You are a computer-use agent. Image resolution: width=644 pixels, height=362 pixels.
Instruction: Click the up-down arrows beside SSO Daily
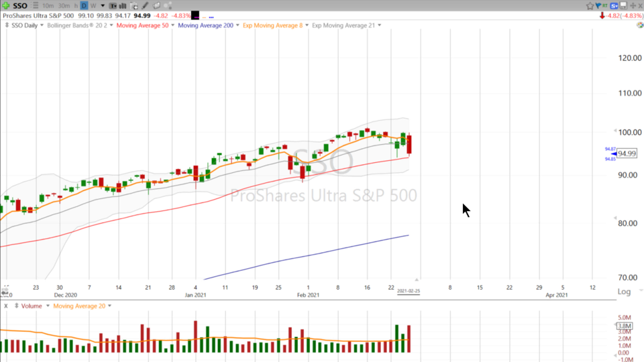coord(7,25)
